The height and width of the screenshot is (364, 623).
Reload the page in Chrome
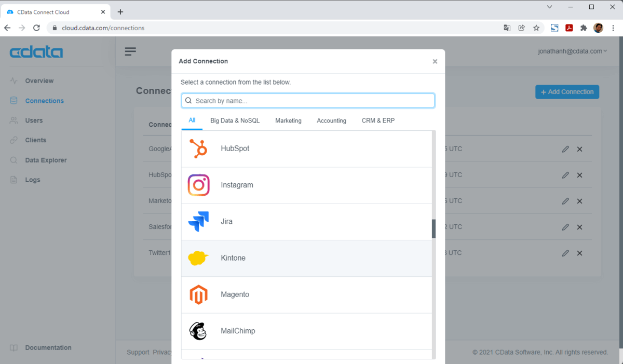(x=36, y=28)
